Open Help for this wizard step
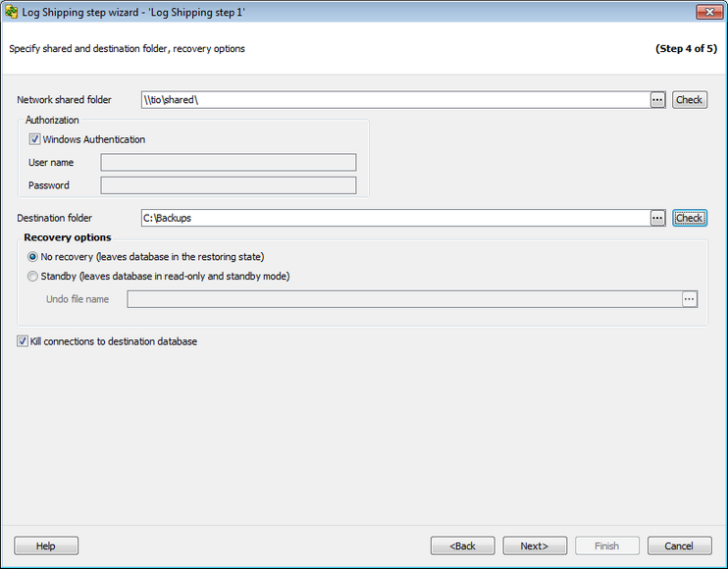 [x=46, y=545]
